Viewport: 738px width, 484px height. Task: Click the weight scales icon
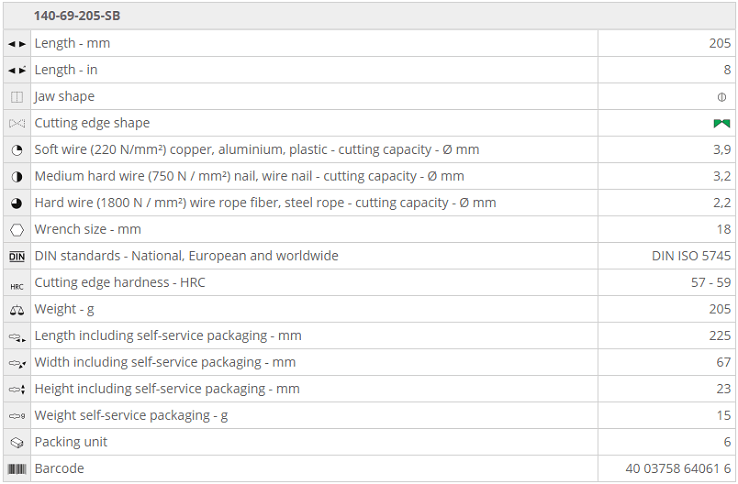[x=17, y=310]
